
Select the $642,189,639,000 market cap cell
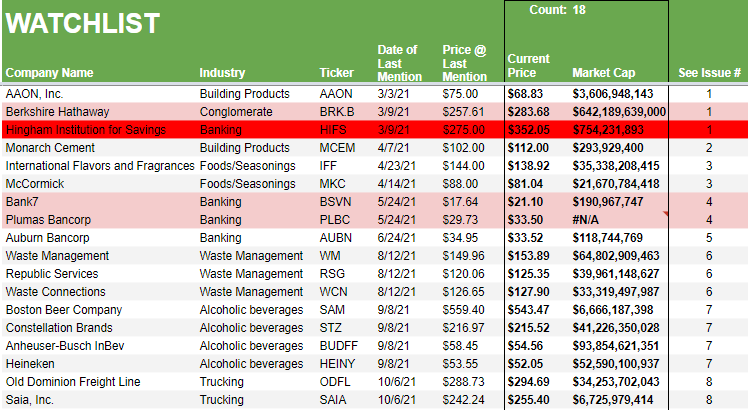(x=619, y=112)
